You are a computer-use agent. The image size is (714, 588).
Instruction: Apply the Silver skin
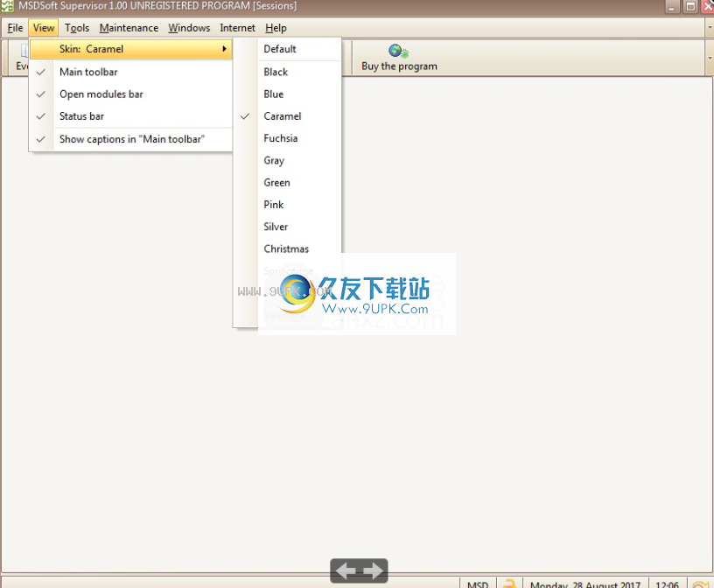point(287,227)
